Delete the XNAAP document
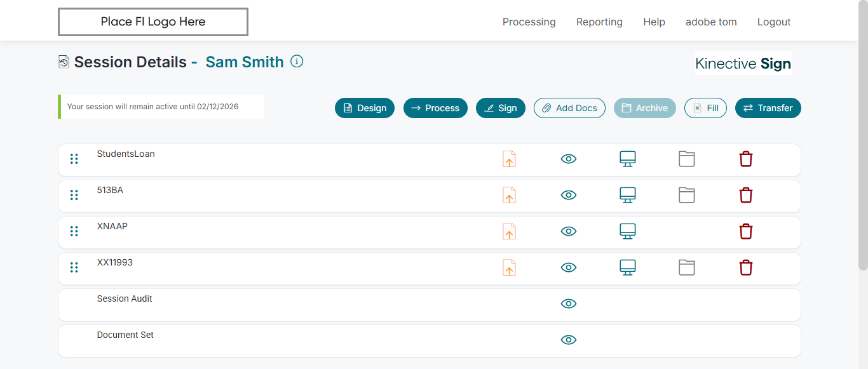Viewport: 868px width, 369px height. click(x=746, y=231)
